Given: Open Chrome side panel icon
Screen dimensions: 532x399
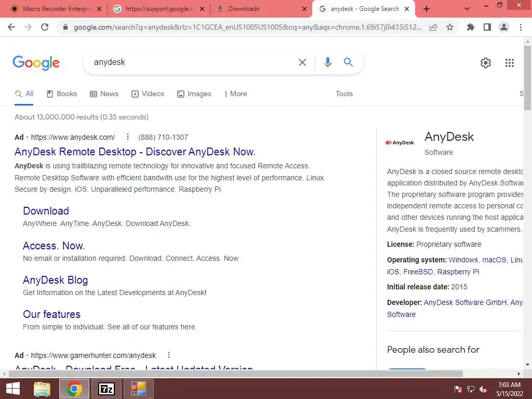Looking at the screenshot, I should click(487, 27).
